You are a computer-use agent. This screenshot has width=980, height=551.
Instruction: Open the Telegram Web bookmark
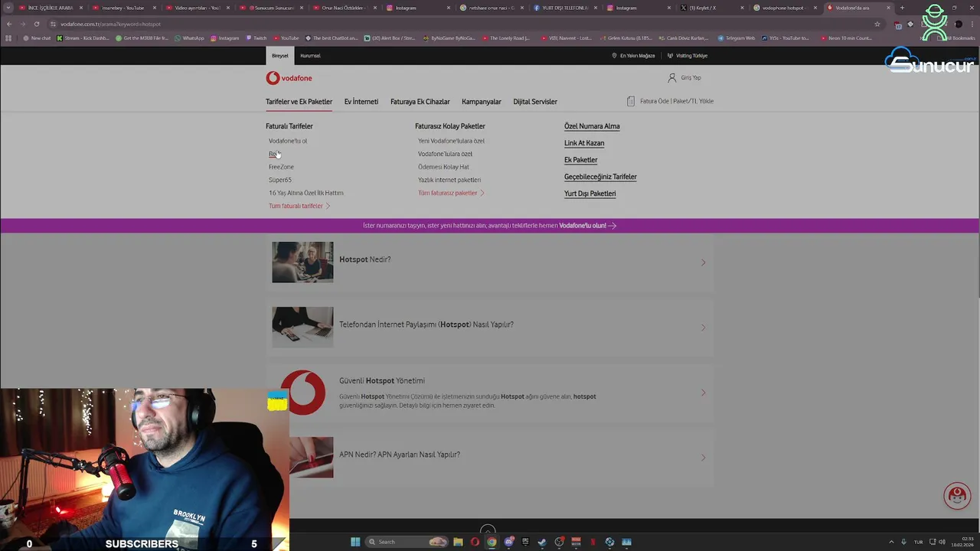coord(736,37)
